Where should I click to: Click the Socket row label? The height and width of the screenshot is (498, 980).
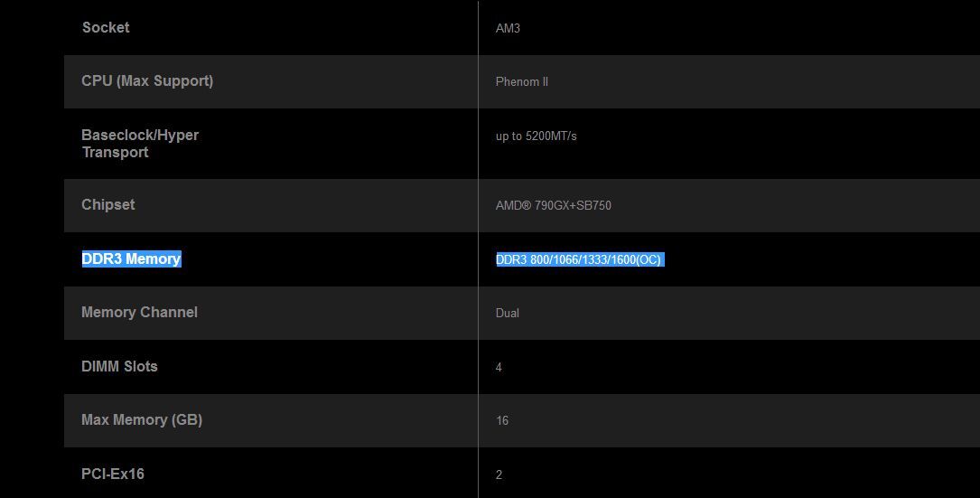click(106, 27)
